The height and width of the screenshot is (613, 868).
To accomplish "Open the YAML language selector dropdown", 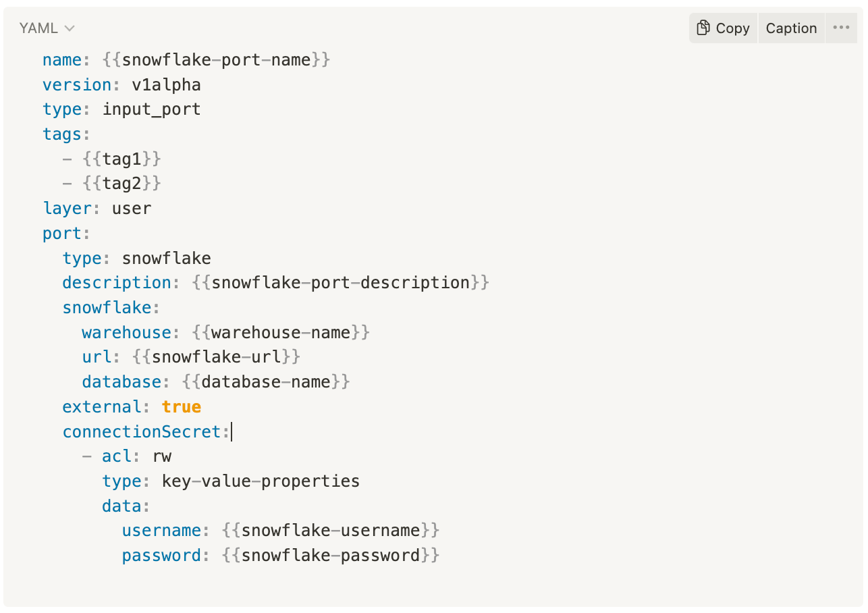I will point(46,28).
